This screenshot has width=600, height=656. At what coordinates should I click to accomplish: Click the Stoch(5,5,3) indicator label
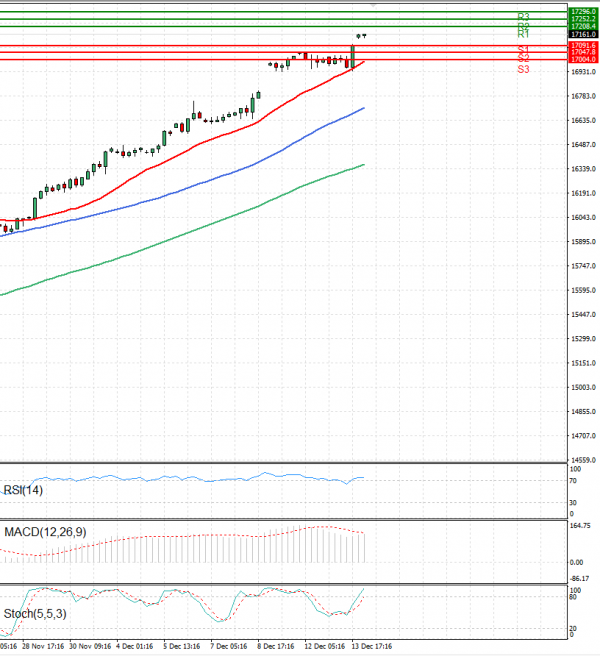pos(35,614)
